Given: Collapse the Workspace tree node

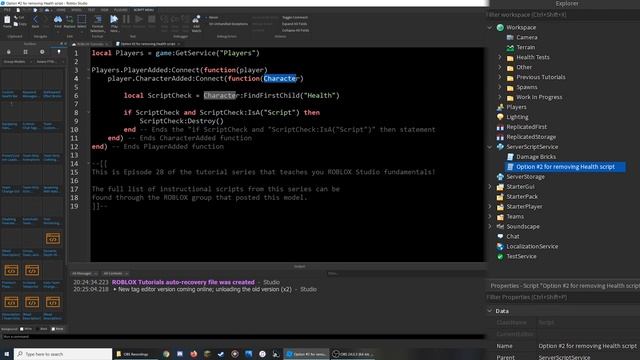Looking at the screenshot, I should click(490, 27).
